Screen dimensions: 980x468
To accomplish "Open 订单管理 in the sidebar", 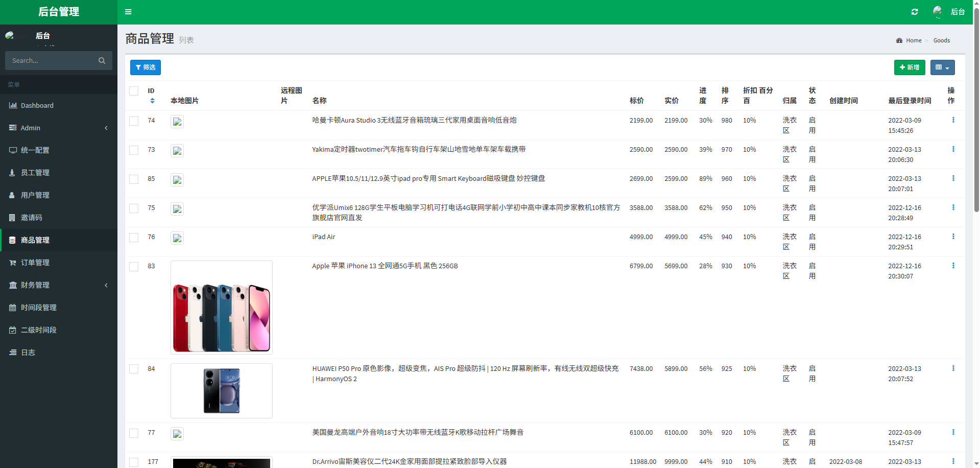I will tap(35, 263).
